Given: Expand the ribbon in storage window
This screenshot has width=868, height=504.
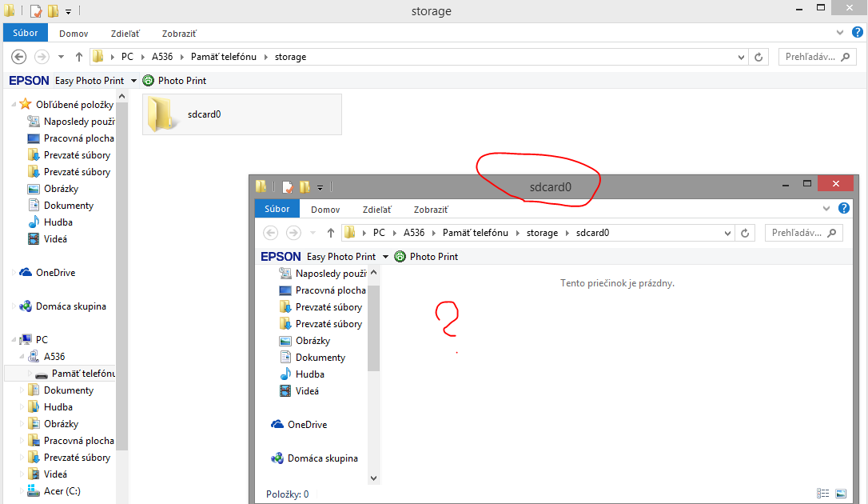Looking at the screenshot, I should 840,33.
